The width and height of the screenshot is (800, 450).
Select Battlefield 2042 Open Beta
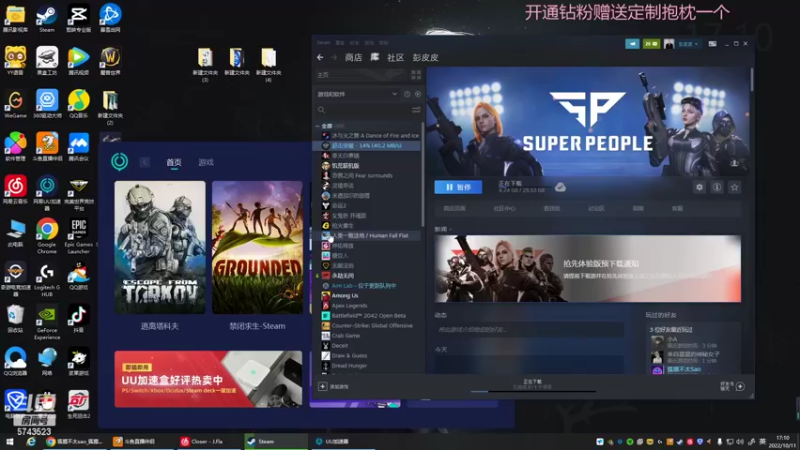tap(364, 316)
